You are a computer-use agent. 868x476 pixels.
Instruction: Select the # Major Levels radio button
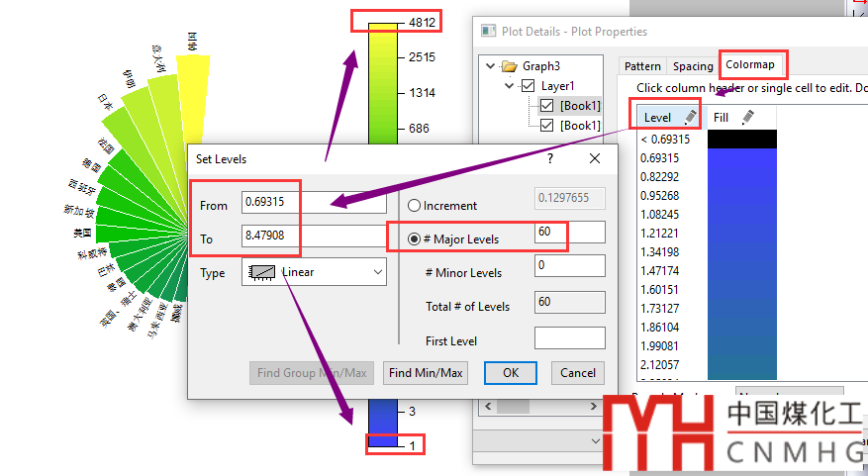pos(414,239)
